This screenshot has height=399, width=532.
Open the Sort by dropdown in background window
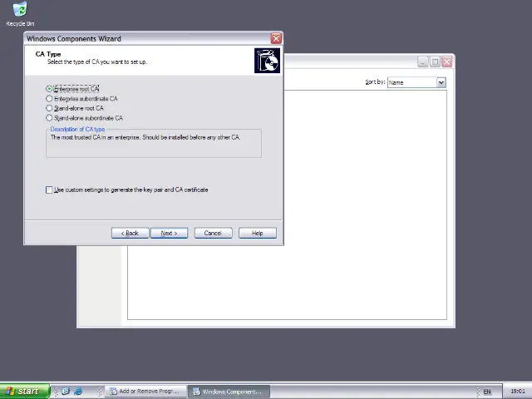click(441, 82)
